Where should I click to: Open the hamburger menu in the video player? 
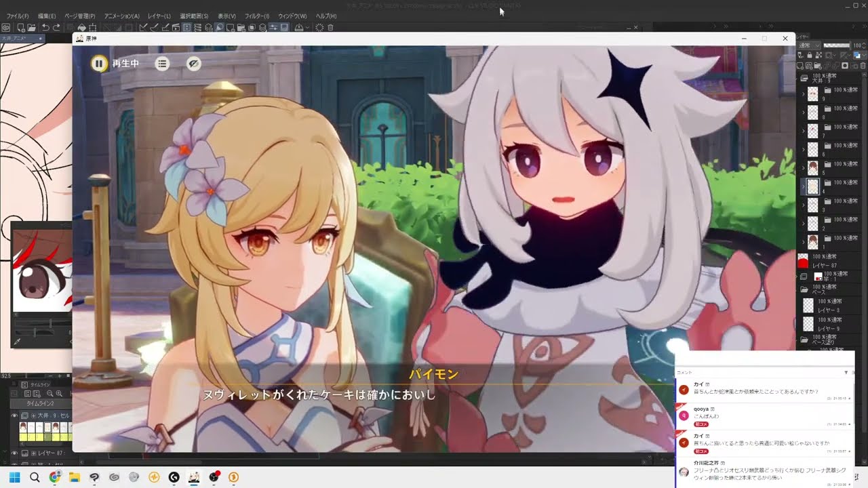click(161, 63)
